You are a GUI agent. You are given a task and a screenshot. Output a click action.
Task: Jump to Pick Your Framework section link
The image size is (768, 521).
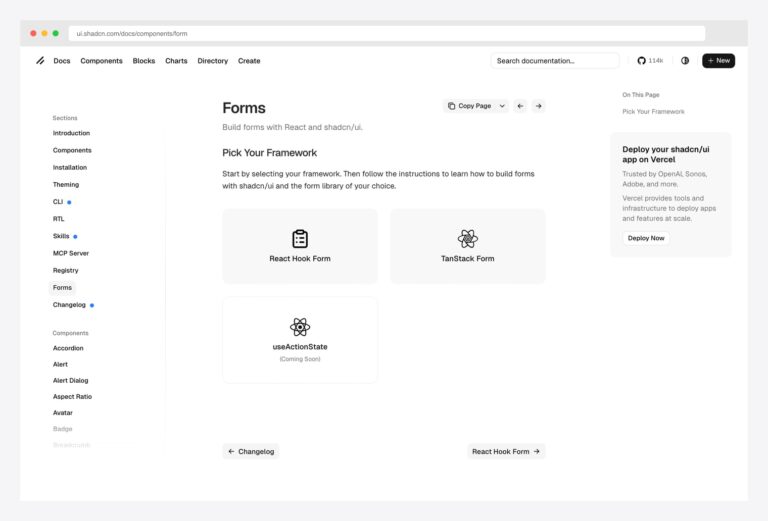click(653, 112)
